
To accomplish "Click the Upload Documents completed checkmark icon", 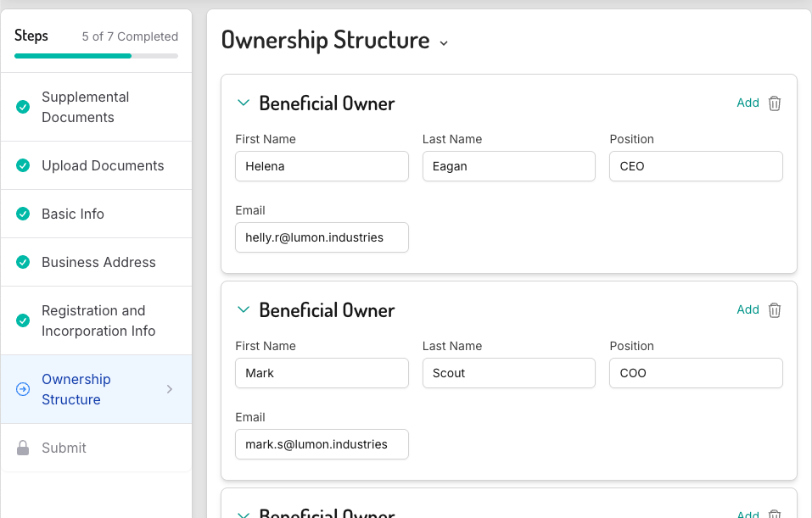I will tap(23, 165).
